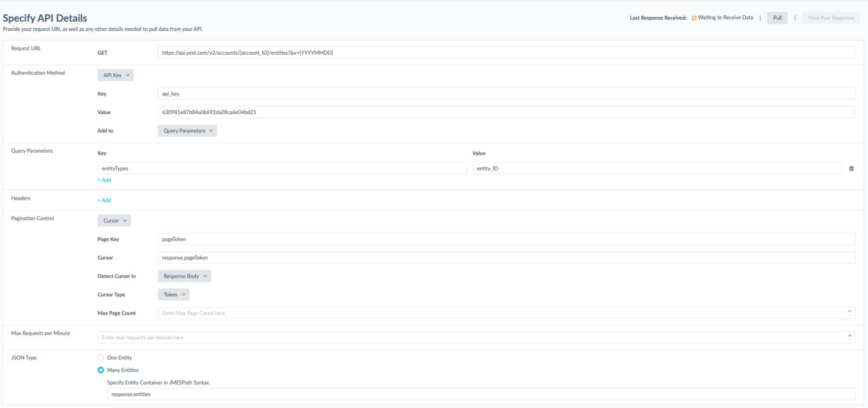Open the API Key authentication dropdown

pos(116,75)
